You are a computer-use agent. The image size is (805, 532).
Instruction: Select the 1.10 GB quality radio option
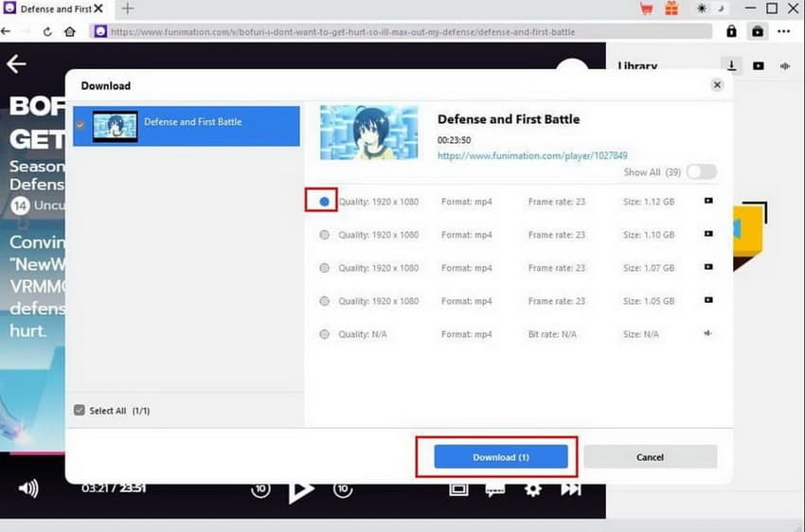click(x=325, y=235)
